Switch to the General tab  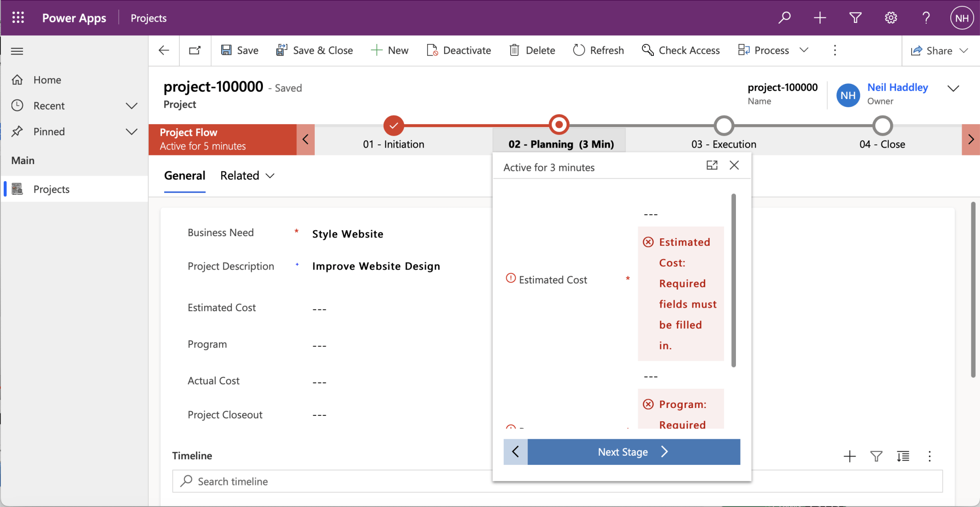[184, 176]
